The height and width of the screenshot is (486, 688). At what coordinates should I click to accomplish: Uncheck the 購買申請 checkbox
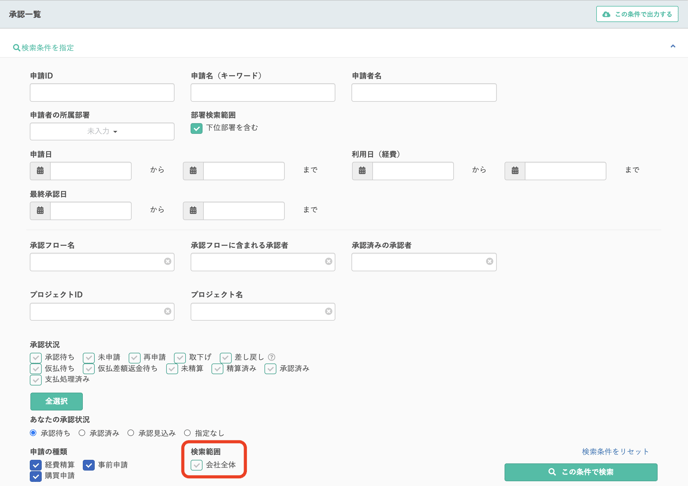coord(36,476)
